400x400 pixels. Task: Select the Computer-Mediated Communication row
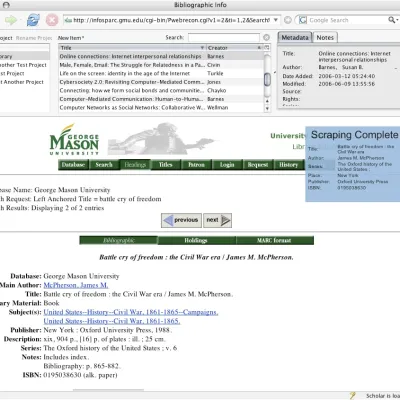click(x=161, y=99)
